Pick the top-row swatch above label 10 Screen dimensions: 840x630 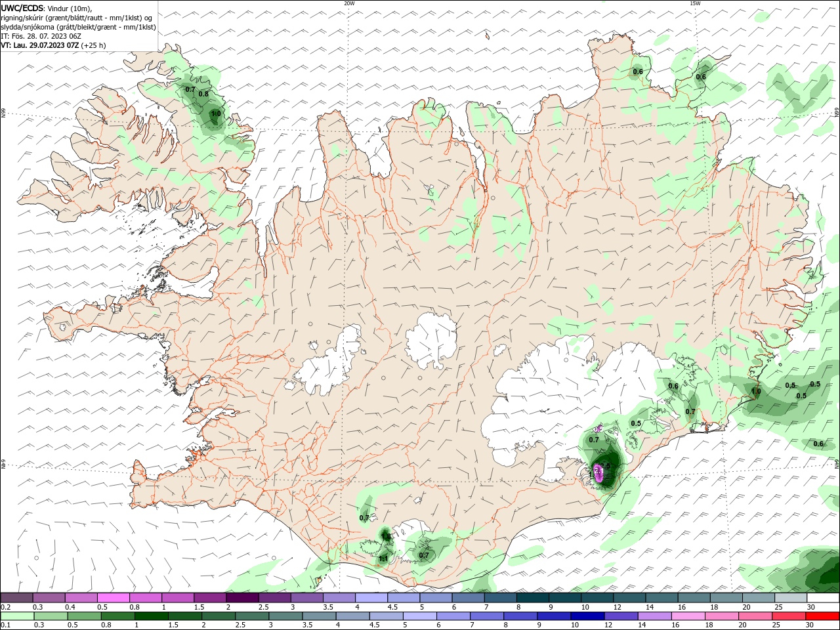tap(597, 598)
